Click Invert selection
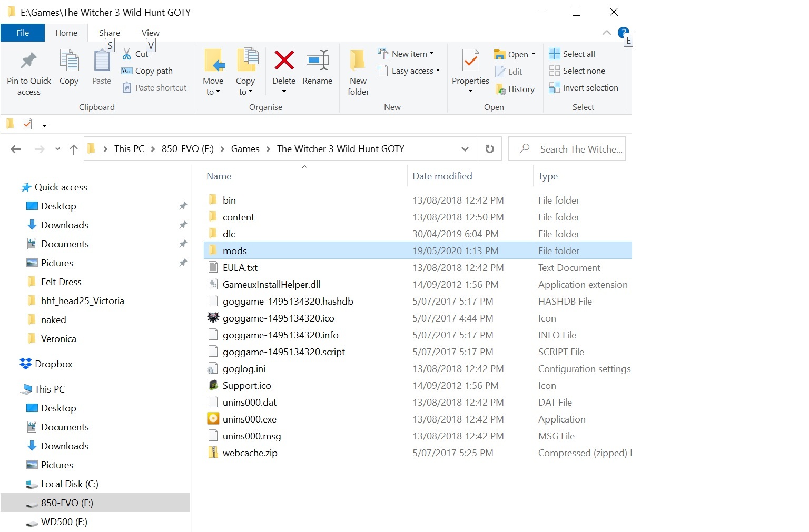Viewport: 809px width, 532px height. pos(584,87)
